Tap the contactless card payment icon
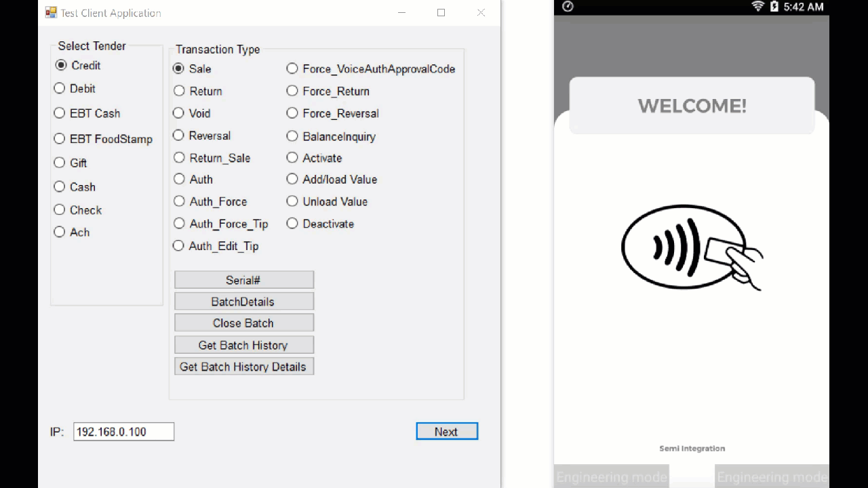868x488 pixels. coord(692,248)
